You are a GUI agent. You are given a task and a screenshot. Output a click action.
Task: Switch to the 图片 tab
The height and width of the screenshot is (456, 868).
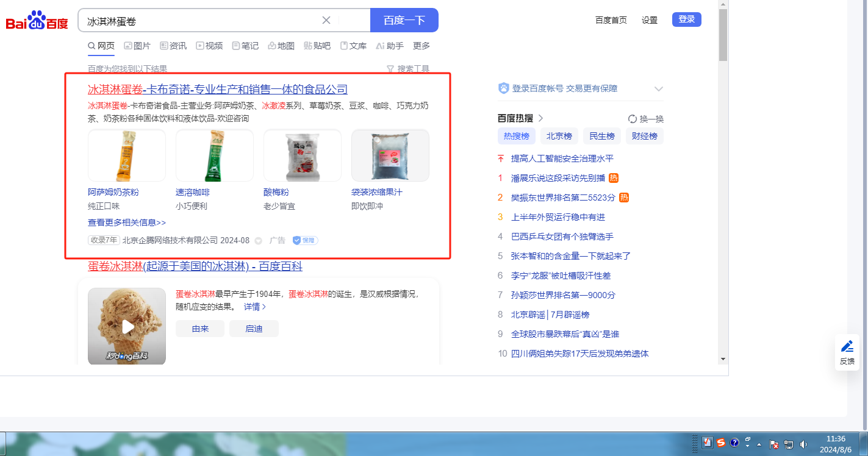(x=137, y=46)
